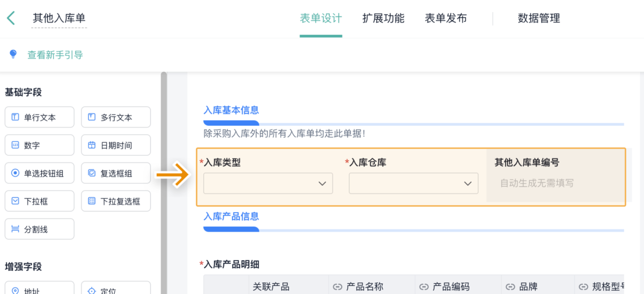Add a 分割线 field
This screenshot has height=294, width=644.
coord(39,229)
